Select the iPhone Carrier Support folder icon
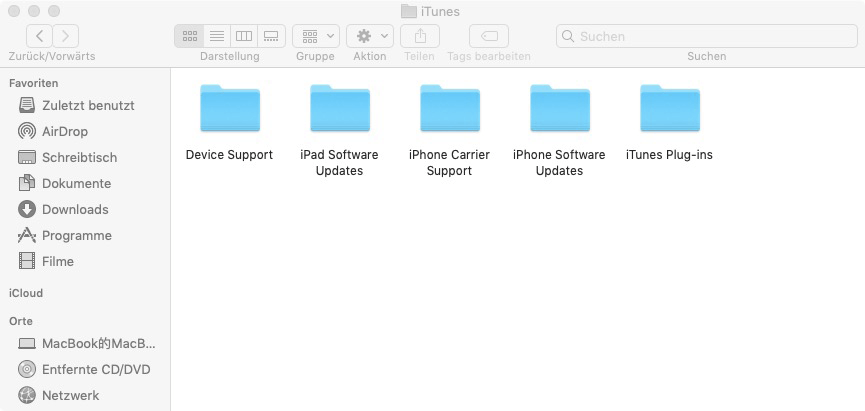Viewport: 865px width, 411px height. click(x=450, y=108)
